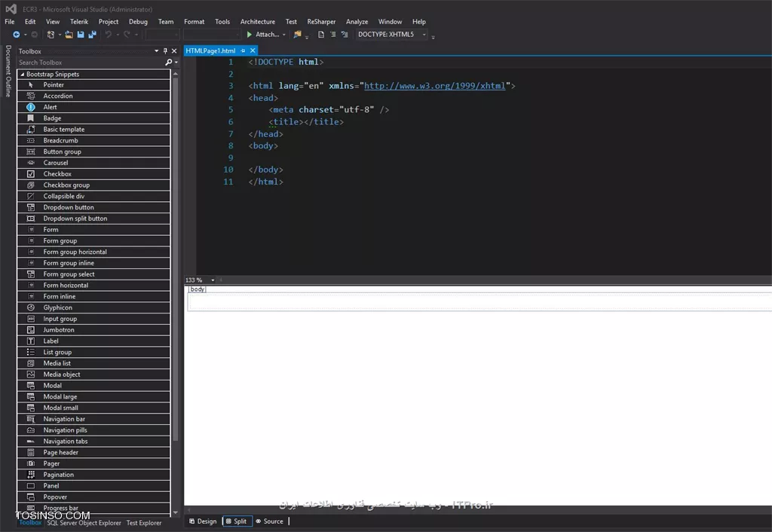The height and width of the screenshot is (532, 772).
Task: Open the Telerik menu
Action: (x=78, y=22)
